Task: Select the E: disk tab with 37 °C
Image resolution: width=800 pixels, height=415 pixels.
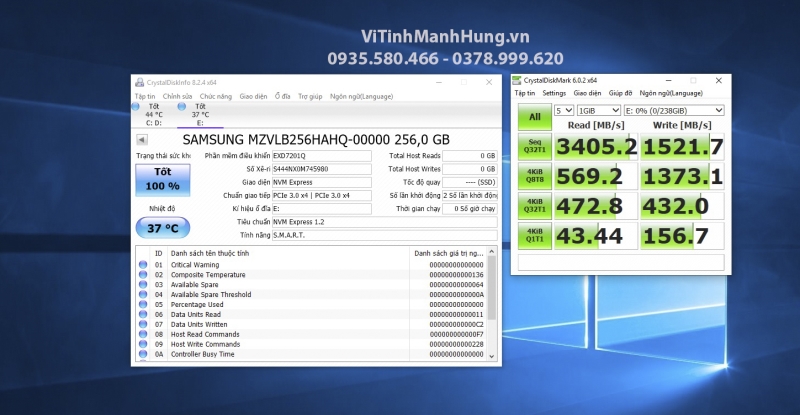Action: (199, 114)
